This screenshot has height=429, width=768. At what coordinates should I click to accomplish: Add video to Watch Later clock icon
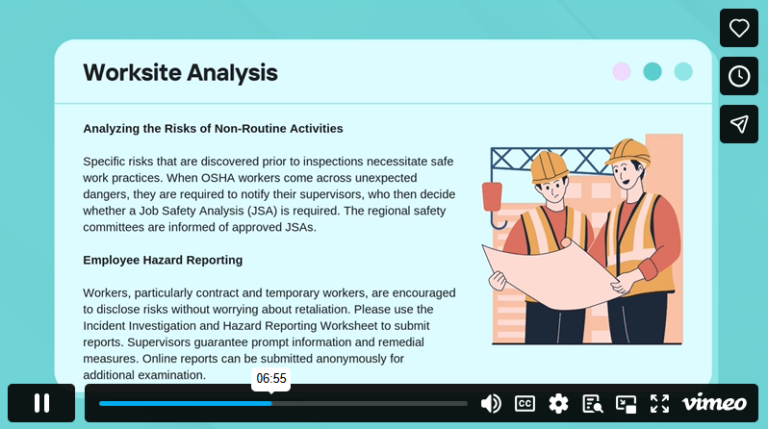[x=739, y=76]
